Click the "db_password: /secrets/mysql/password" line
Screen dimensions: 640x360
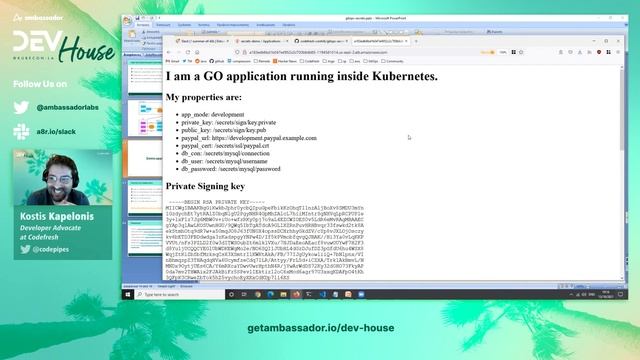[x=231, y=169]
